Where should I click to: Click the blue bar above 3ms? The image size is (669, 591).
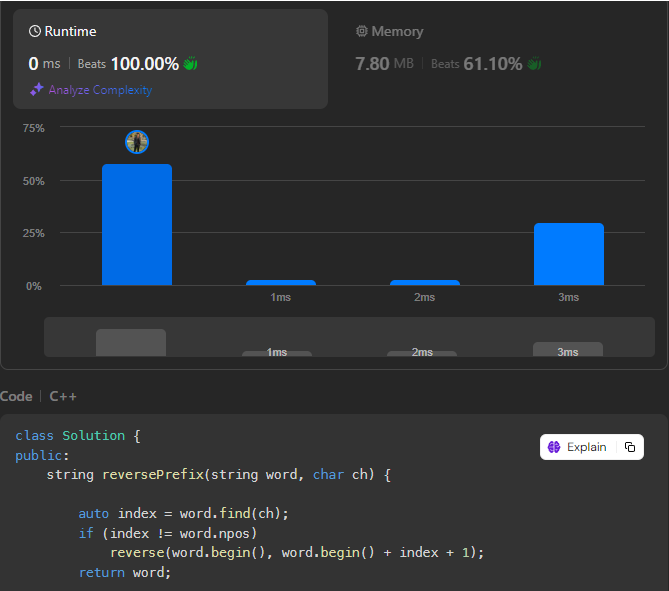pyautogui.click(x=568, y=254)
